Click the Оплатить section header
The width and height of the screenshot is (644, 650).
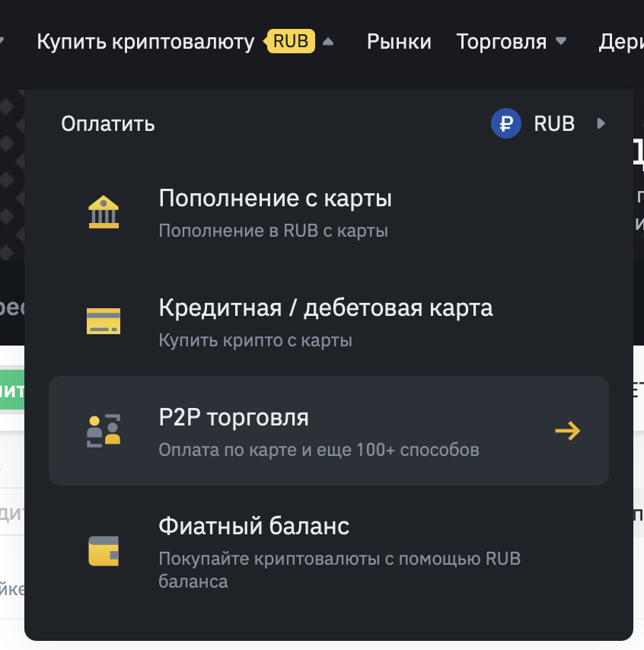(107, 123)
